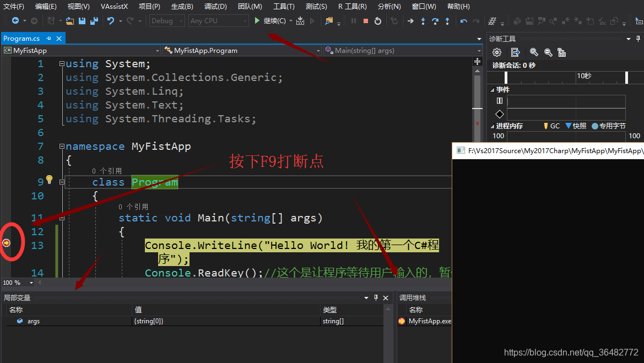Close the Program.cs tab
644x363 pixels.
pyautogui.click(x=59, y=38)
